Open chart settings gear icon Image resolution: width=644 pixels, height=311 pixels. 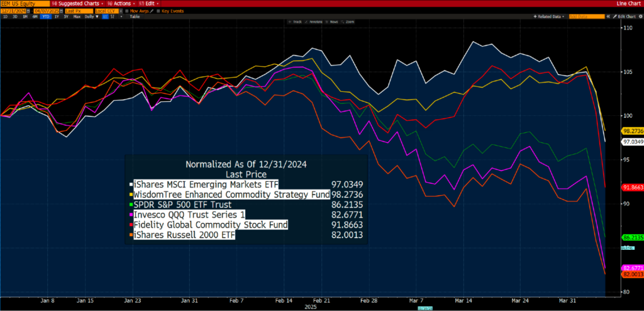[x=640, y=16]
